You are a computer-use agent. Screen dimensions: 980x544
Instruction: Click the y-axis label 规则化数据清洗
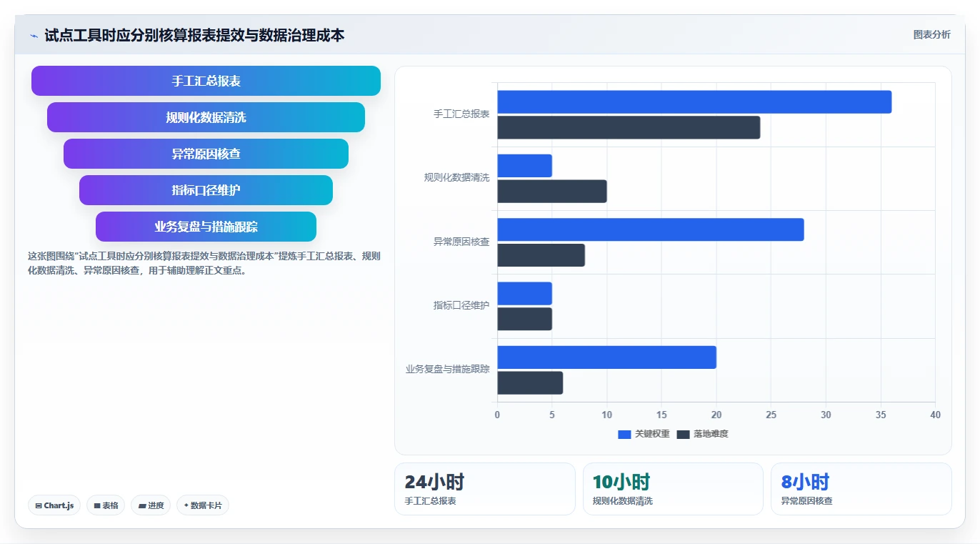456,178
